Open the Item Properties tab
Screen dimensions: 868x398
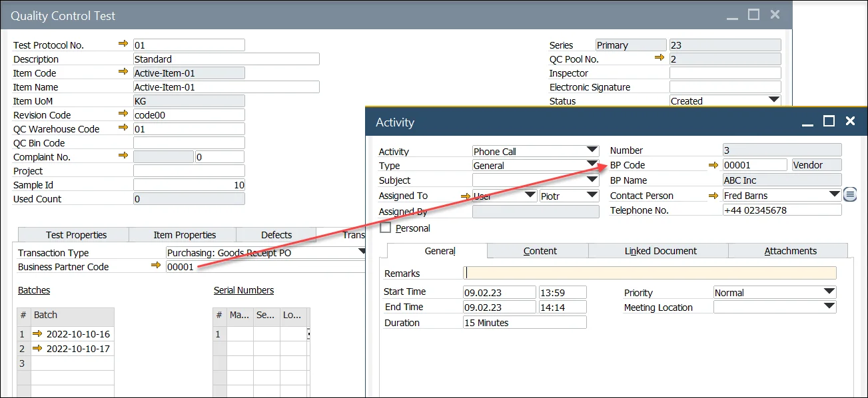185,234
